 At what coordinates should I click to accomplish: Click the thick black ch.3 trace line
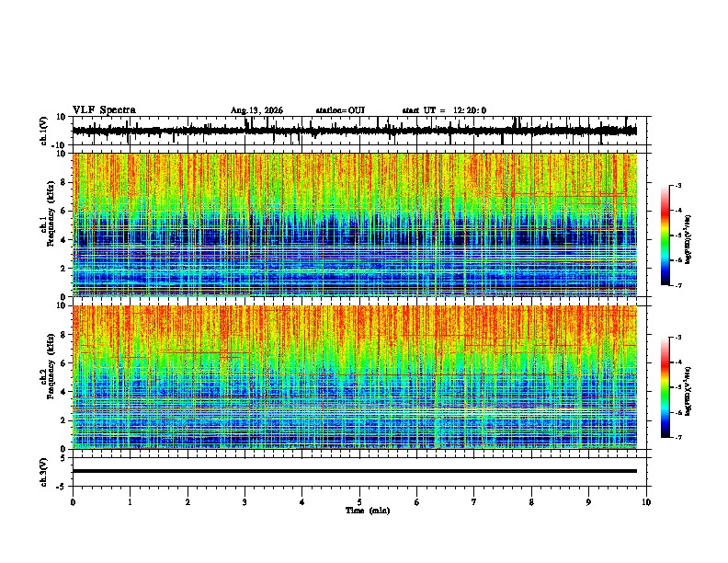coord(355,471)
